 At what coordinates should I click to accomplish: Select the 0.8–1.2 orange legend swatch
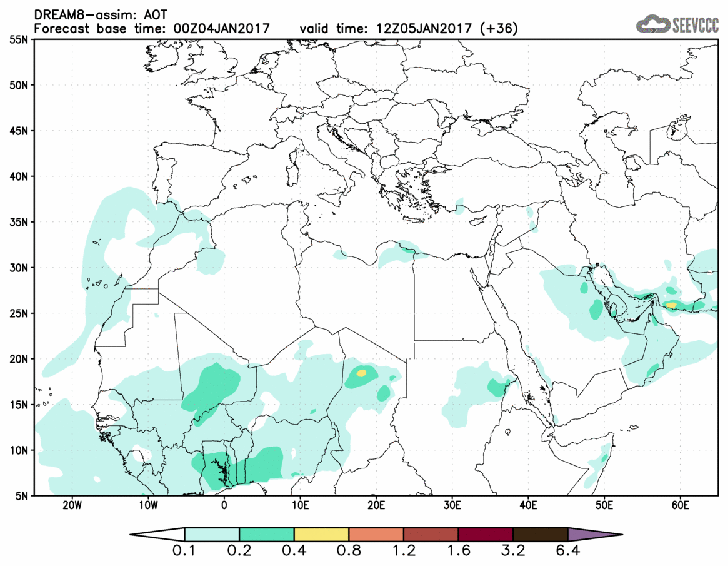(x=376, y=534)
